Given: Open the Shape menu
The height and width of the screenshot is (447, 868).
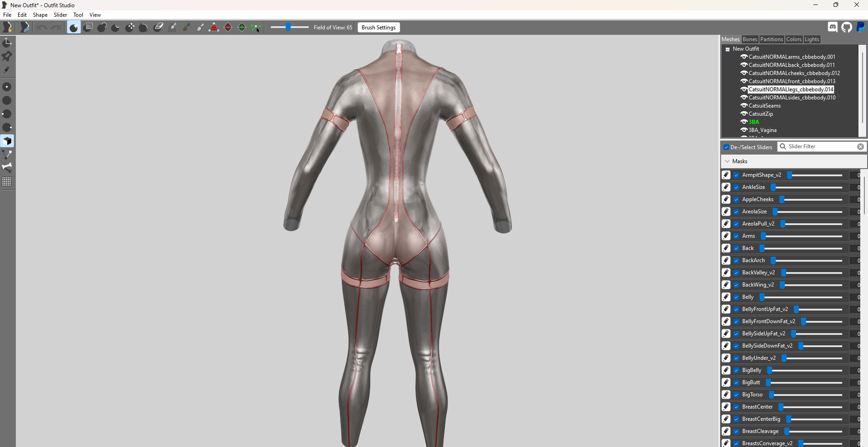Looking at the screenshot, I should click(x=40, y=15).
